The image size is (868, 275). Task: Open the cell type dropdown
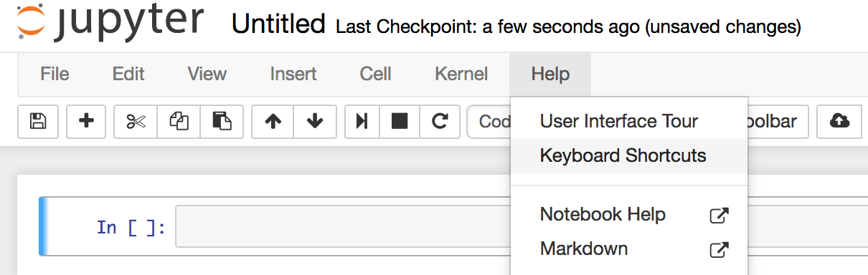tap(489, 121)
